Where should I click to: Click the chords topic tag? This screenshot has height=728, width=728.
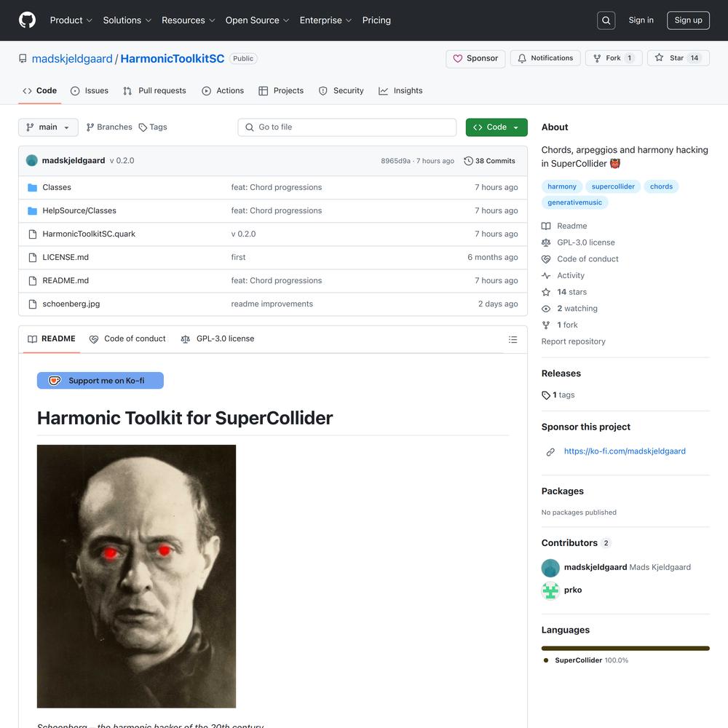click(x=661, y=186)
